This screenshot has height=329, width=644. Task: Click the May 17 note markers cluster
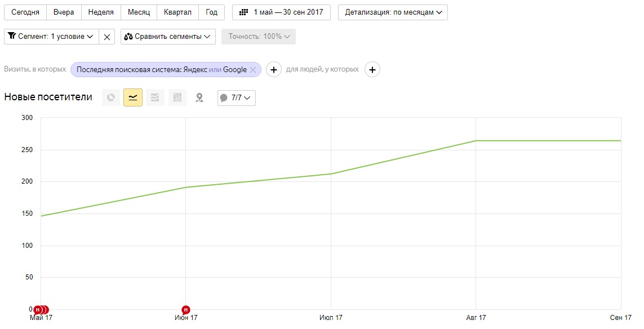41,310
